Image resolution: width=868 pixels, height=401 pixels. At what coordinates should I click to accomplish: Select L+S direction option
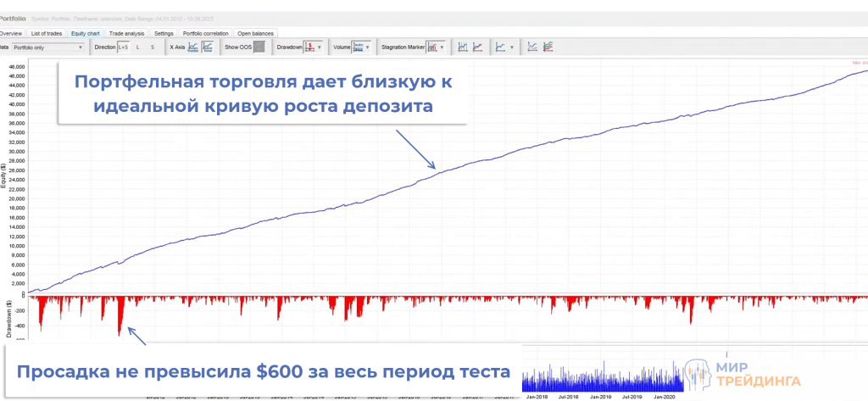tap(123, 47)
